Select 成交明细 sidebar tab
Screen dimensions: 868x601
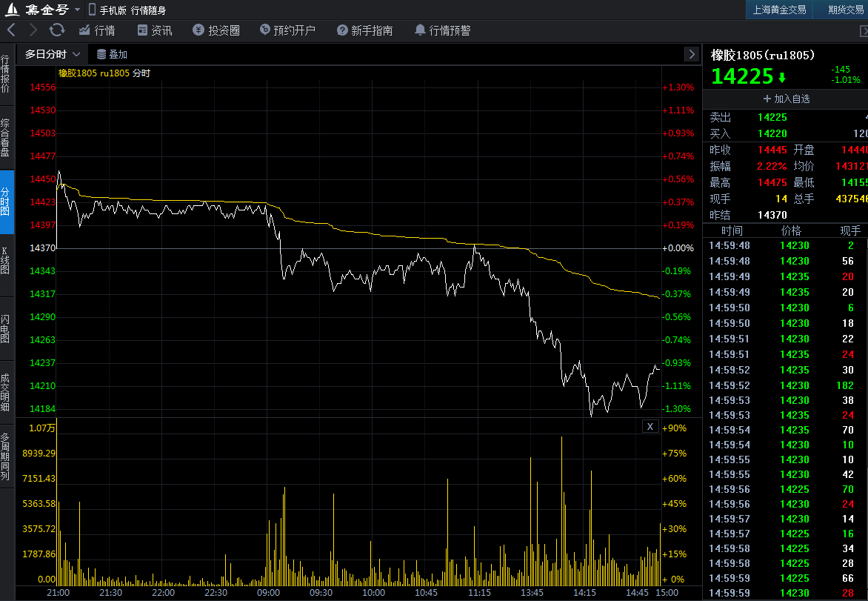(x=5, y=392)
